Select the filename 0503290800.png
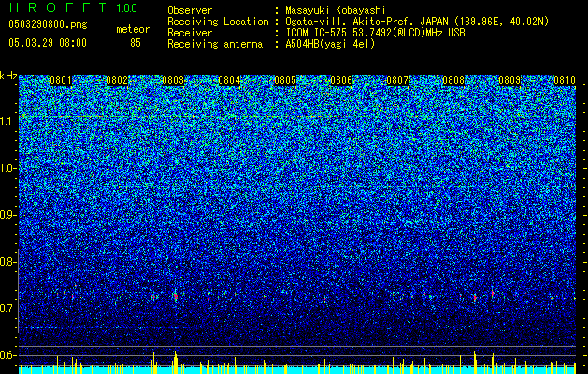Viewport: 588px width, 374px height. [x=48, y=24]
